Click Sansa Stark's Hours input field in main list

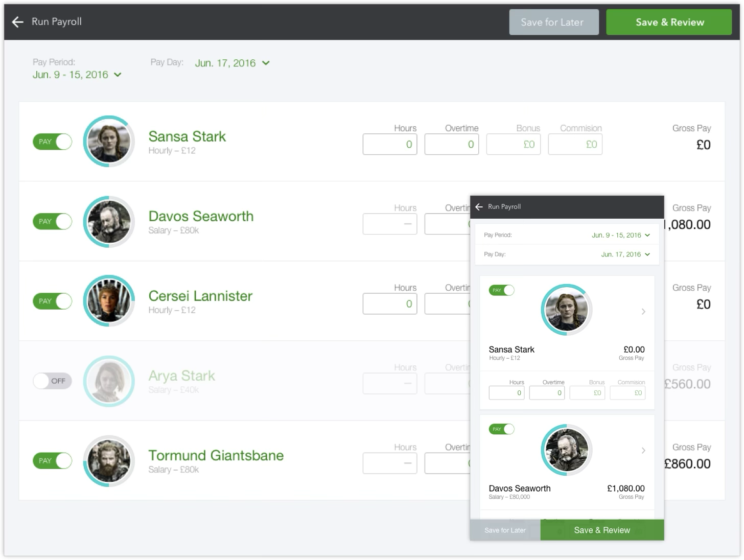point(390,145)
